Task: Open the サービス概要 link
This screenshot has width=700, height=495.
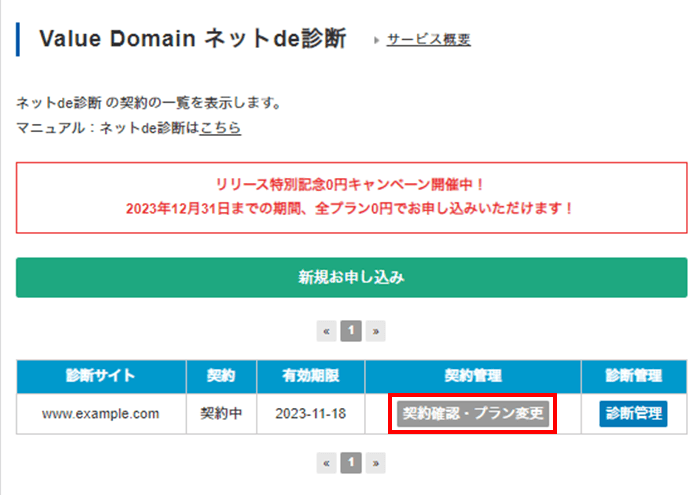Action: pos(428,39)
